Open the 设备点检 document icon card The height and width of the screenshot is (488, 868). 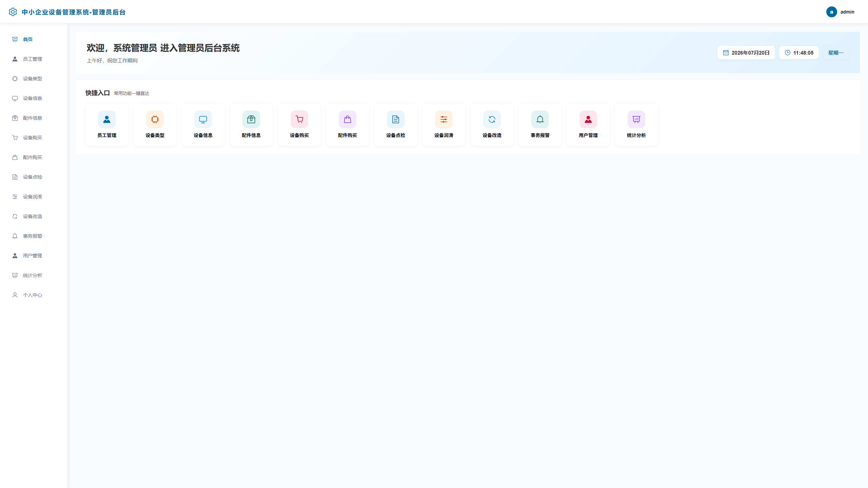[396, 119]
